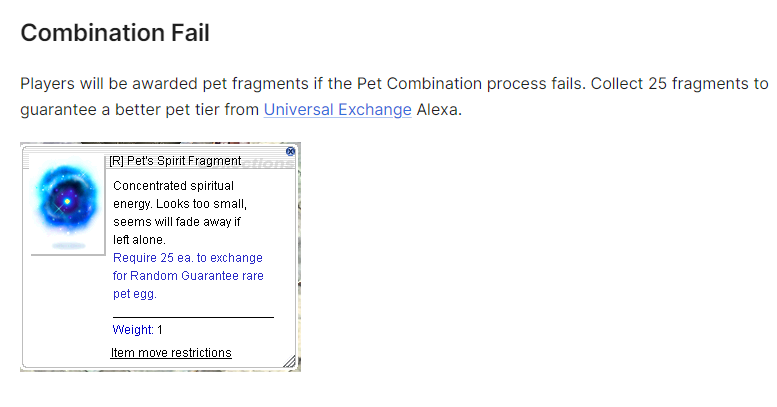Click 'Collect 25 fragments to' text
The width and height of the screenshot is (777, 407).
point(679,83)
